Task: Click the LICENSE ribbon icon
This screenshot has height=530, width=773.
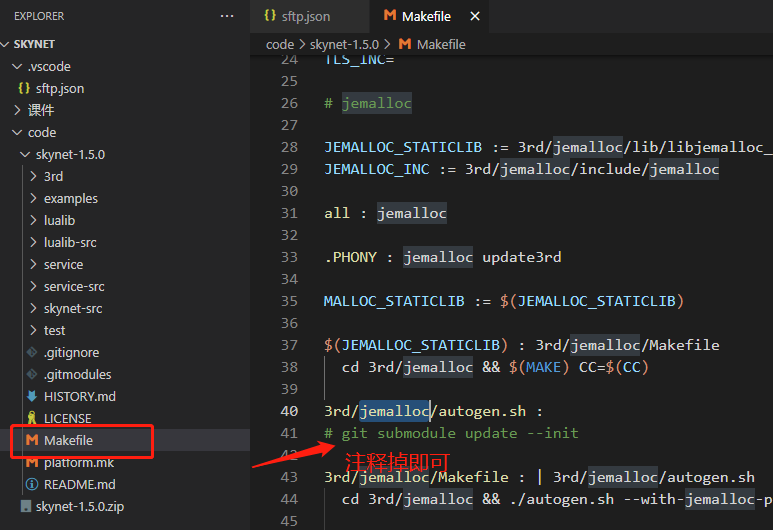Action: 32,418
